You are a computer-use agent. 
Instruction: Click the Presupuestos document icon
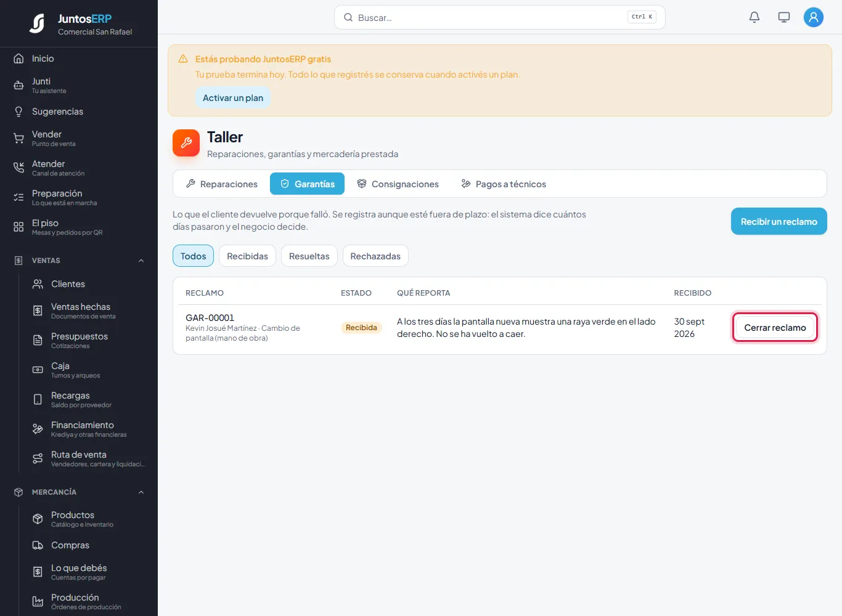click(38, 341)
